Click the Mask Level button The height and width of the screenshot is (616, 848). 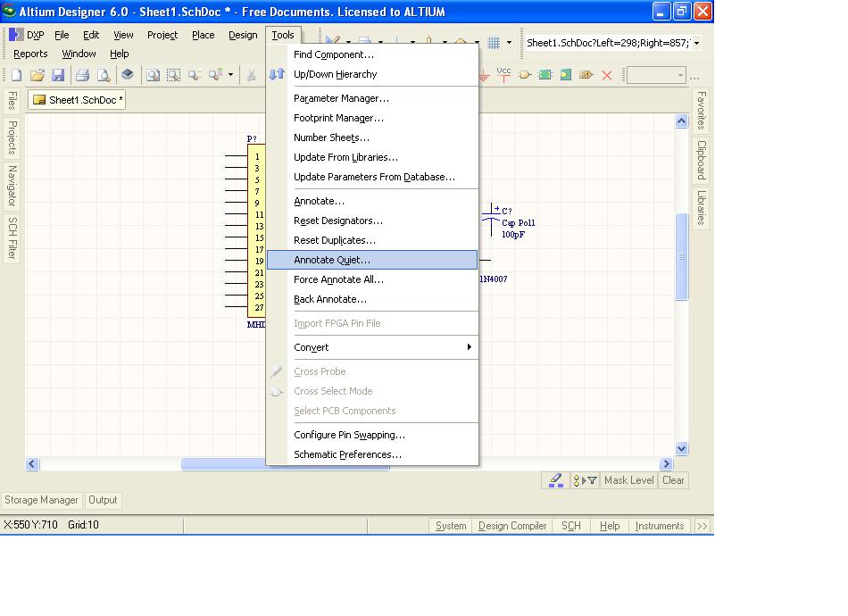coord(628,480)
